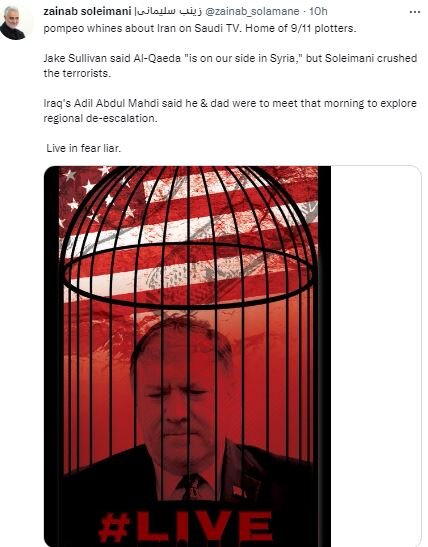Click the Persian-script name beside the display name
This screenshot has height=547, width=428.
[x=169, y=12]
